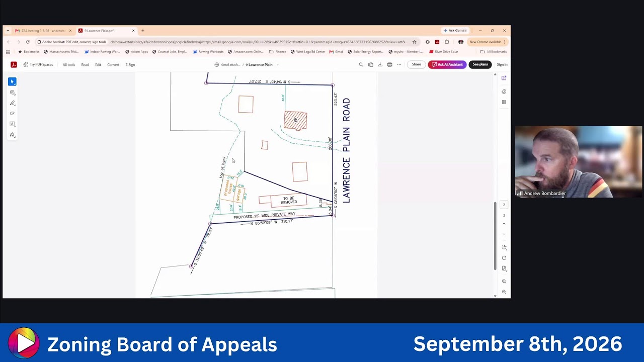This screenshot has height=362, width=644.
Task: Open page display options on right rail
Action: 504,268
